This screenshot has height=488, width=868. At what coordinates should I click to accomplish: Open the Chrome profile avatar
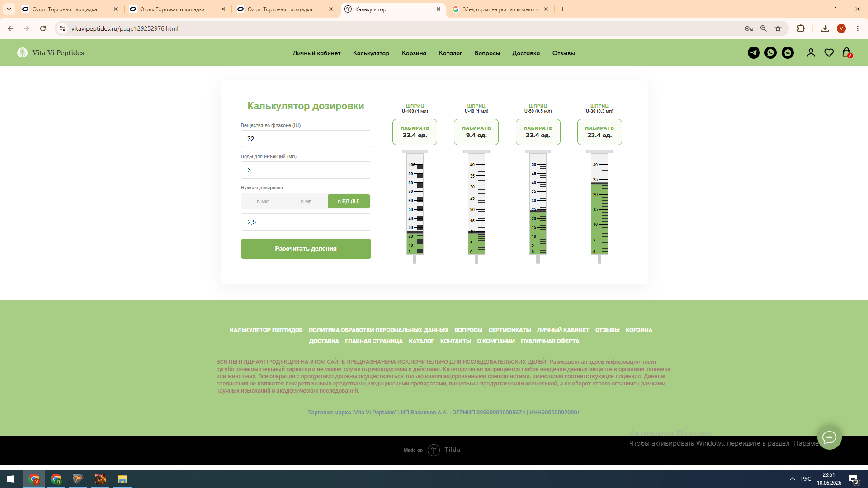click(841, 28)
